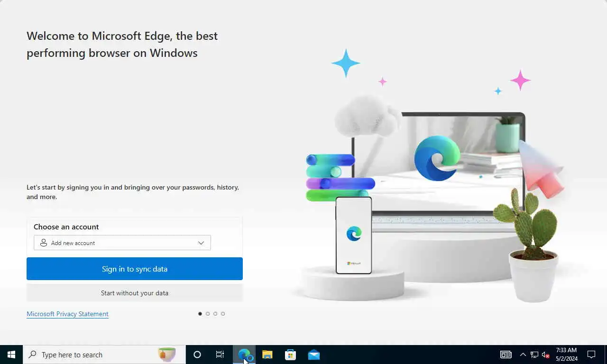607x364 pixels.
Task: Click the muted volume tray icon
Action: 545,355
